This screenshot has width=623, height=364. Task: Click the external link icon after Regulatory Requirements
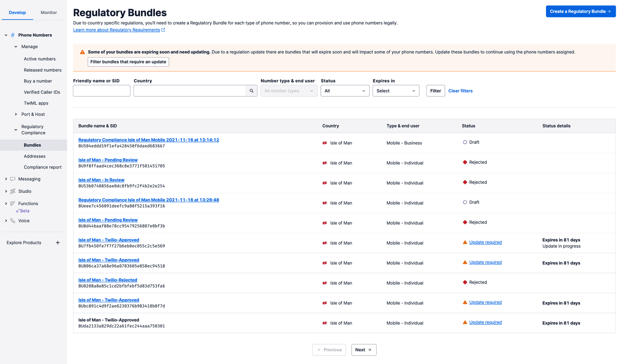tap(163, 30)
